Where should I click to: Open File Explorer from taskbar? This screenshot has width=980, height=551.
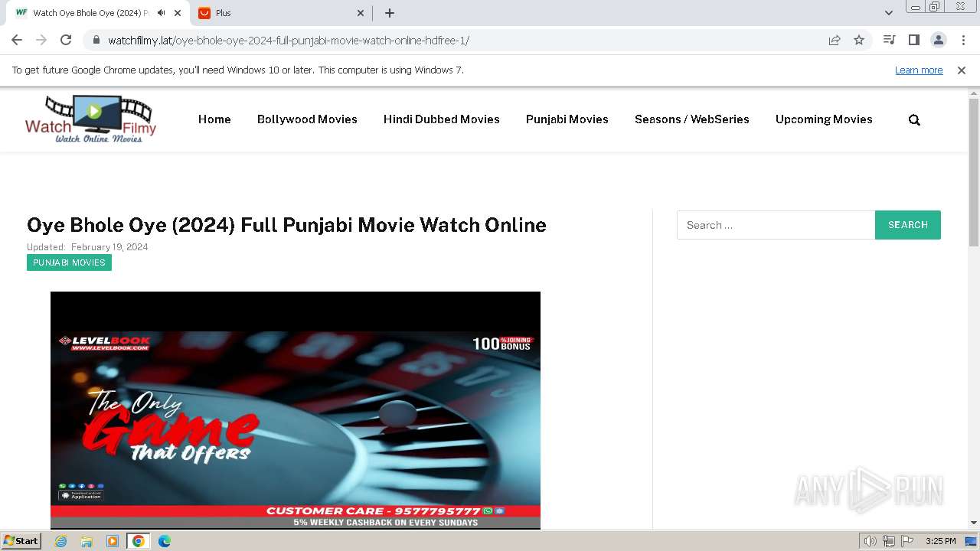(87, 541)
